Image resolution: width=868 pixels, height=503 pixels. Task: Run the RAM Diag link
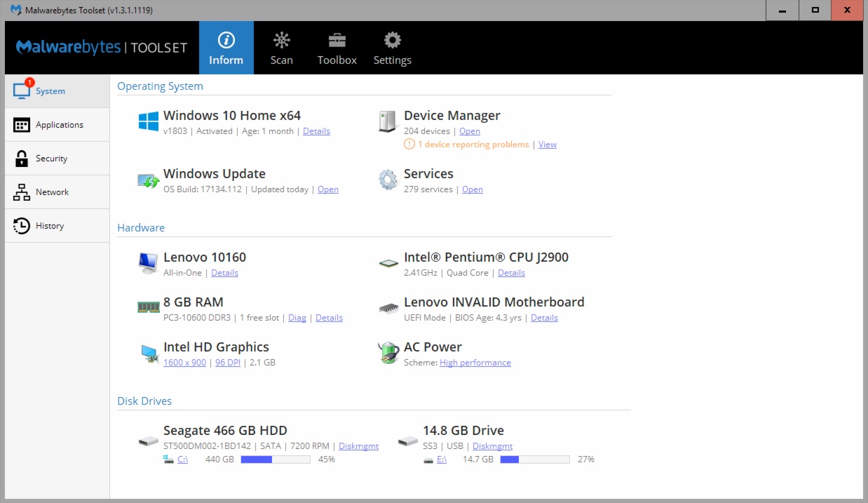[297, 318]
